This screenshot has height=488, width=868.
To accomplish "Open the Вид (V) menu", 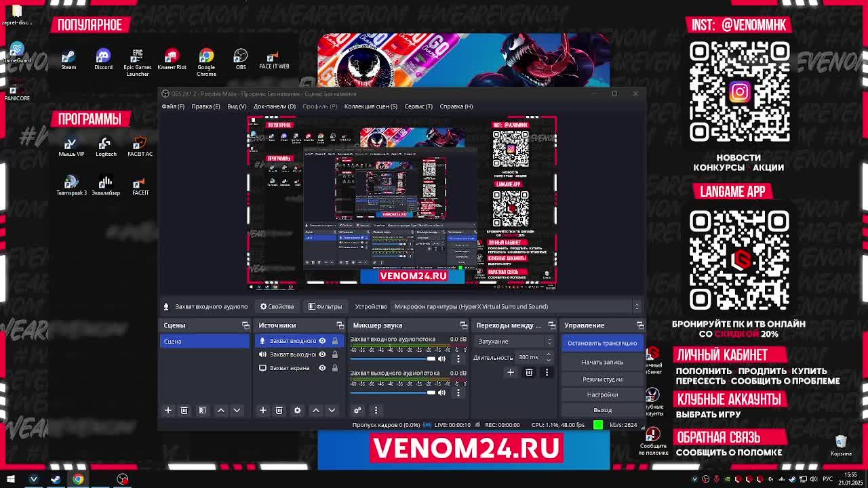I will coord(237,106).
